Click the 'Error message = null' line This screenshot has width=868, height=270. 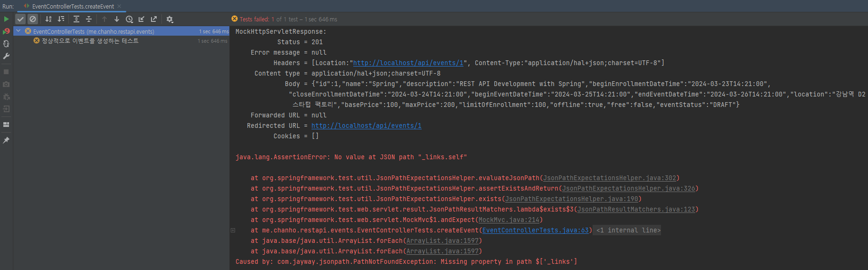(x=288, y=52)
